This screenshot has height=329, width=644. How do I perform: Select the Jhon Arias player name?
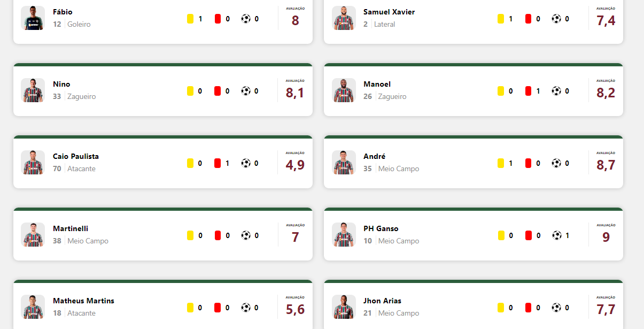[382, 301]
